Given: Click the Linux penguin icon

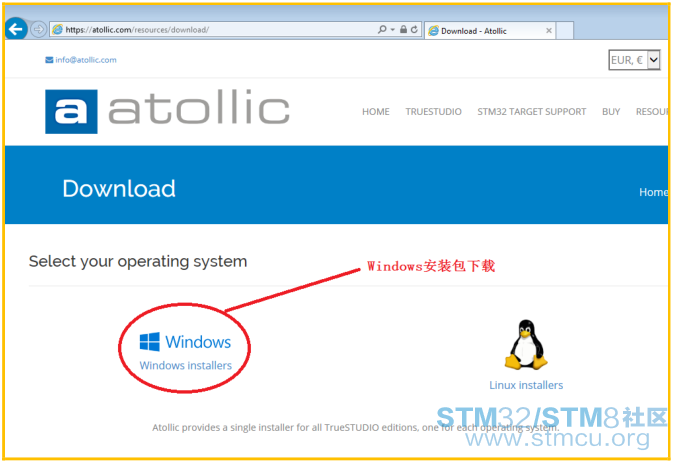Looking at the screenshot, I should click(526, 345).
